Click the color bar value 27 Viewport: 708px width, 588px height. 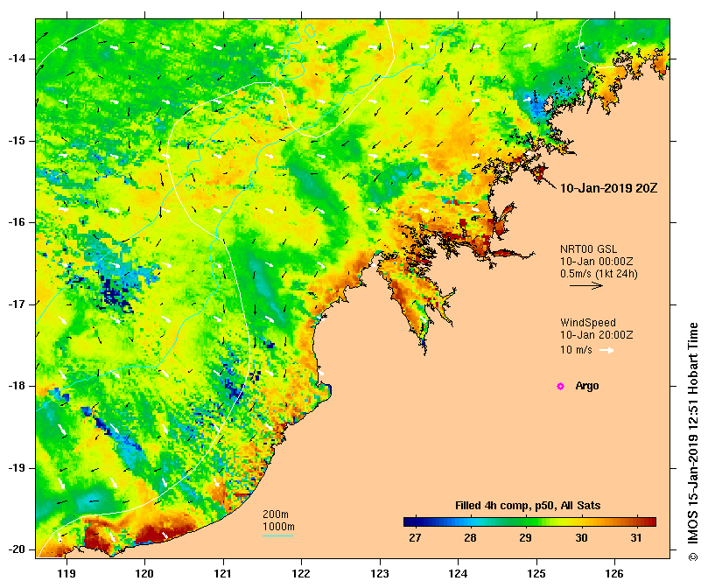(x=415, y=538)
